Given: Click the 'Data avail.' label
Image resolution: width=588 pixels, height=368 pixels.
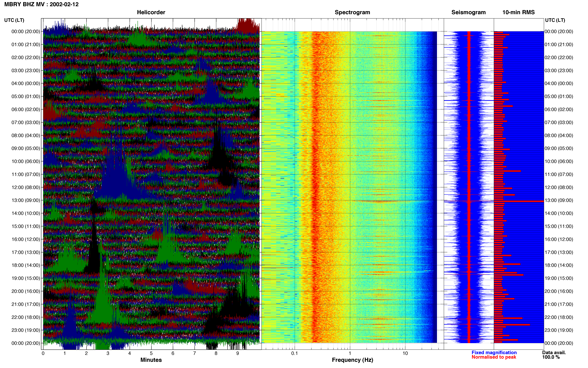Looking at the screenshot, I should coord(554,352).
